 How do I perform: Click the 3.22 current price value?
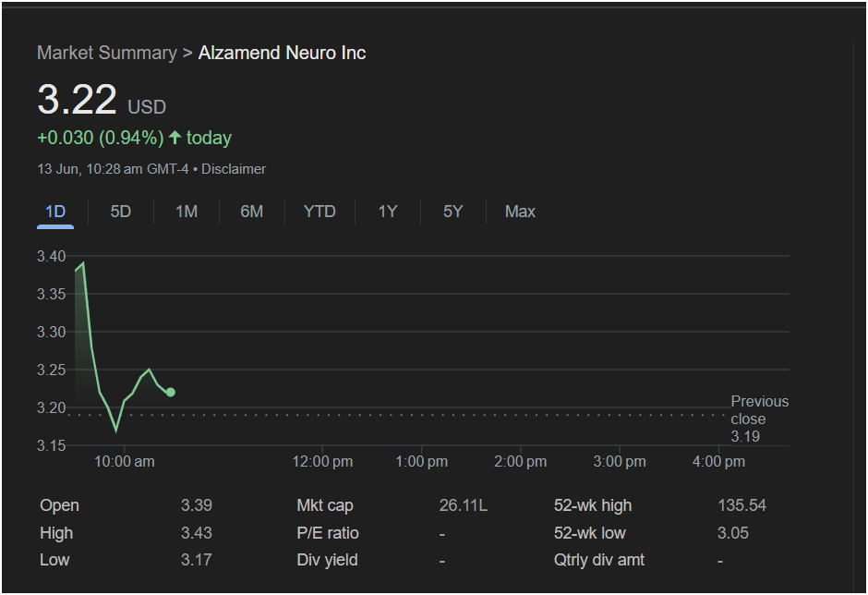click(78, 100)
